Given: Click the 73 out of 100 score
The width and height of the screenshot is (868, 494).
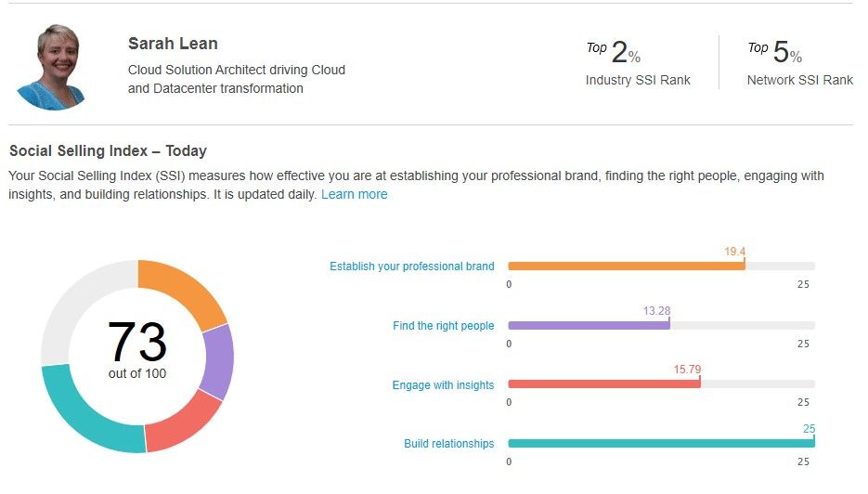Looking at the screenshot, I should [x=137, y=350].
